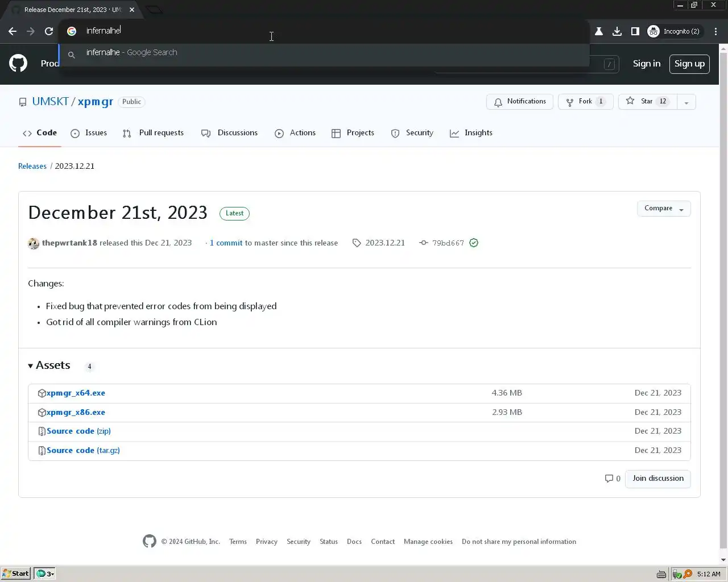The width and height of the screenshot is (728, 582).
Task: Fork the xpmgr repository
Action: click(586, 102)
